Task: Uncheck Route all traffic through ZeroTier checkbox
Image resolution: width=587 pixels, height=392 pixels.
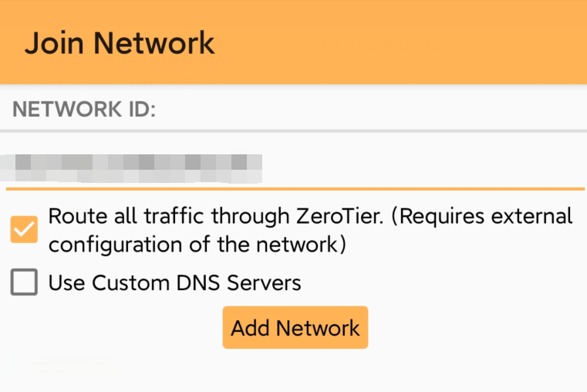Action: point(24,229)
